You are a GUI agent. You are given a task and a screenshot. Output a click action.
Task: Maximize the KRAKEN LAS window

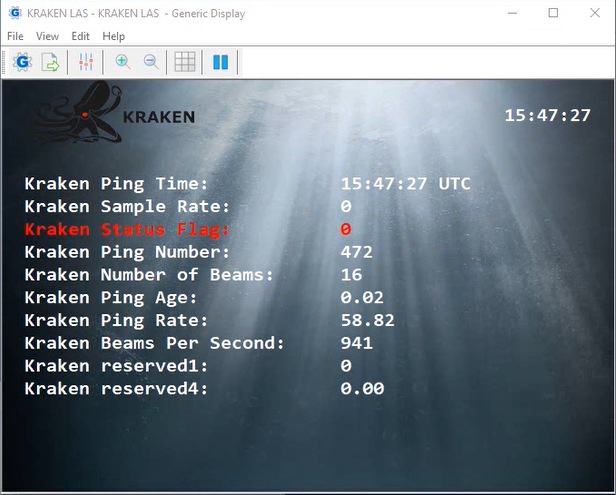coord(553,13)
